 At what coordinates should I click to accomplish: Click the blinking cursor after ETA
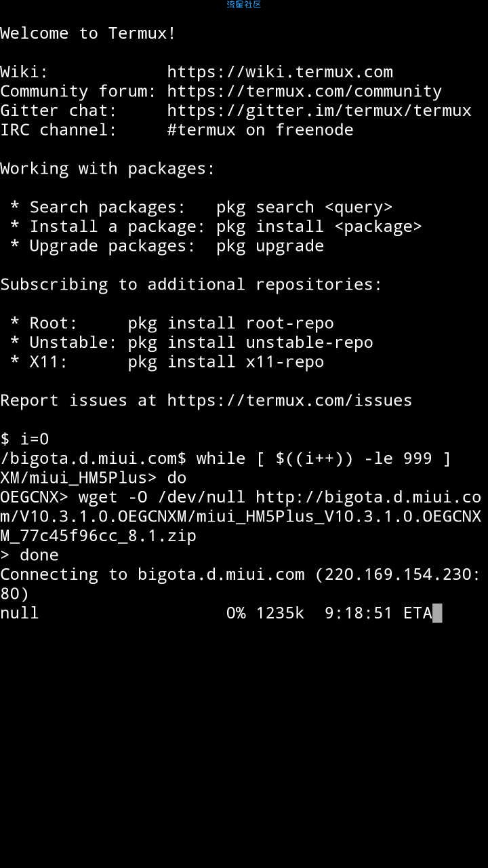point(437,613)
